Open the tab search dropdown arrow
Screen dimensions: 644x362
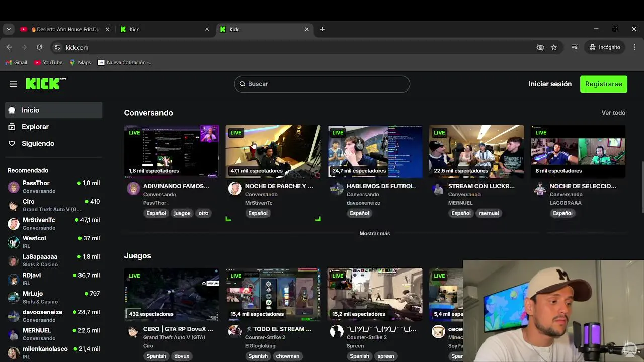point(9,29)
